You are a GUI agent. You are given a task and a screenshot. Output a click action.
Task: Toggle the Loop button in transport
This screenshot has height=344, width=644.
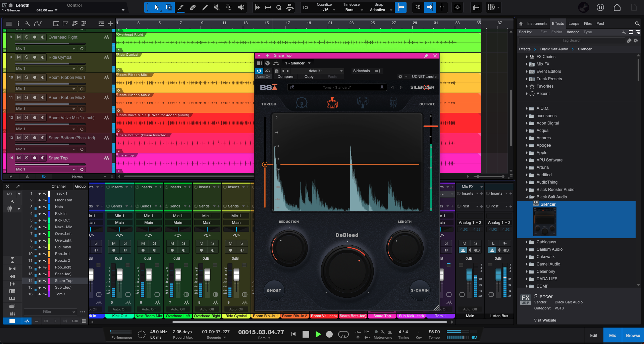(343, 334)
